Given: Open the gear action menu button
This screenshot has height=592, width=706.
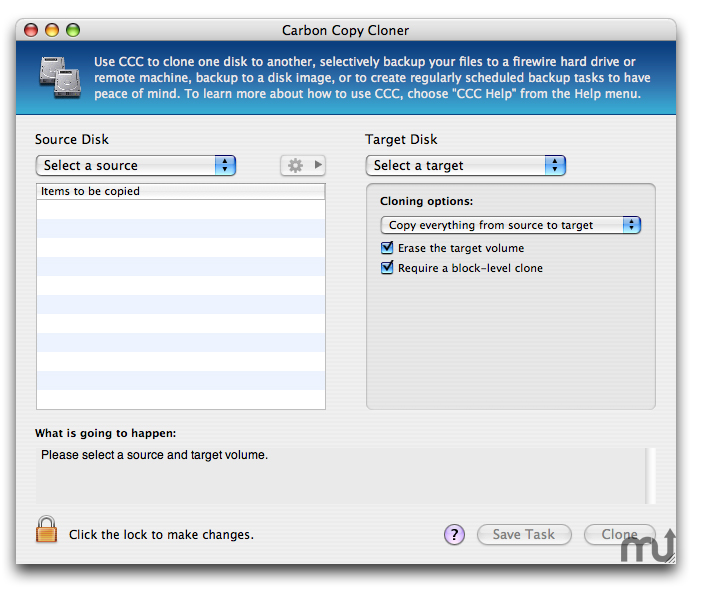Looking at the screenshot, I should (x=303, y=165).
